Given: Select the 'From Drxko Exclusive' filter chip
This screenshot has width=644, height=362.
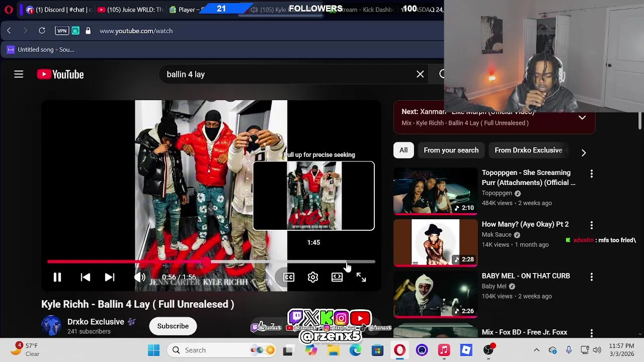Looking at the screenshot, I should 528,150.
